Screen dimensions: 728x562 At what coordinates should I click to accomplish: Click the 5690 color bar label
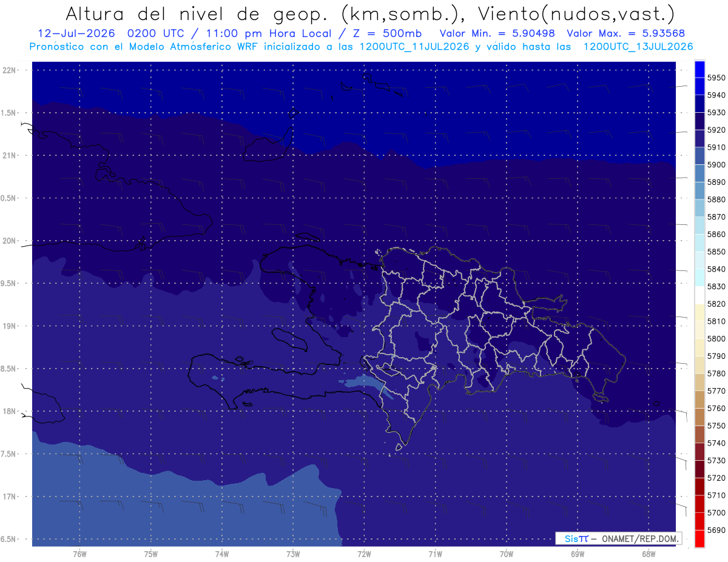point(716,530)
